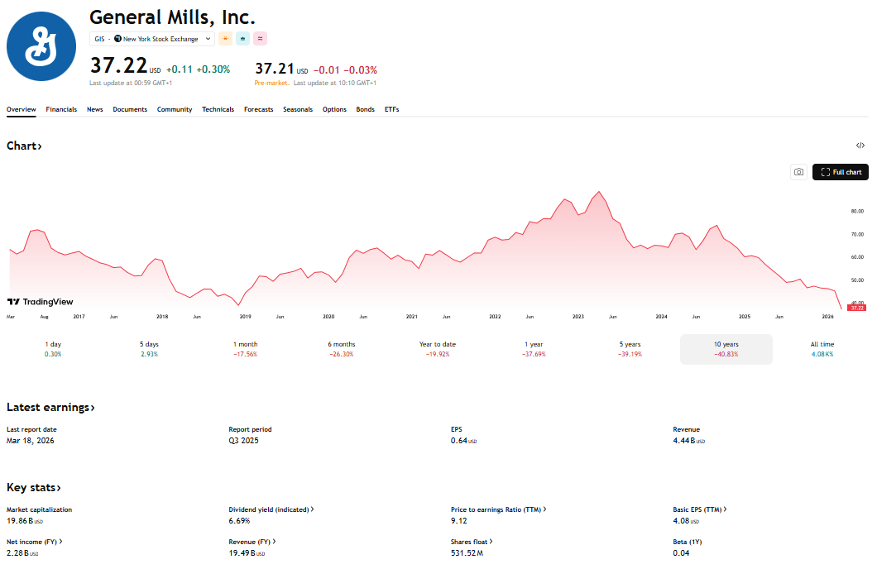Click the 531.52 M shares float value
Image resolution: width=877 pixels, height=588 pixels.
pyautogui.click(x=467, y=553)
